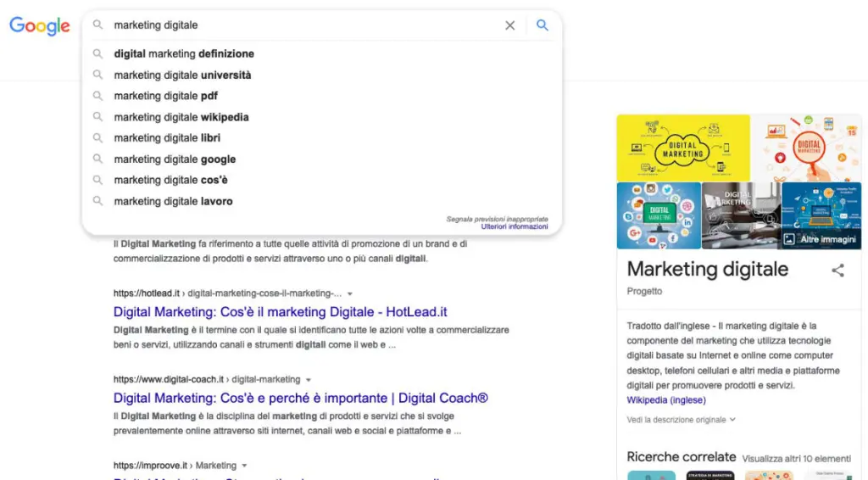Expand dropdown arrow next to hotlead.it URL
This screenshot has height=480, width=868.
click(x=350, y=294)
